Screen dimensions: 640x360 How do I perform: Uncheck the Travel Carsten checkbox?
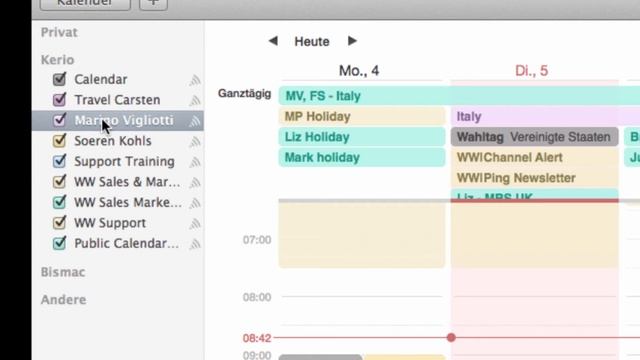[60, 99]
